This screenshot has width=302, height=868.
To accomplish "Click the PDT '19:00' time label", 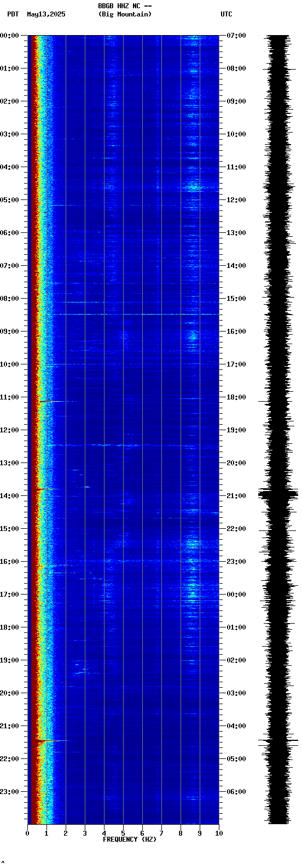I will coord(9,660).
